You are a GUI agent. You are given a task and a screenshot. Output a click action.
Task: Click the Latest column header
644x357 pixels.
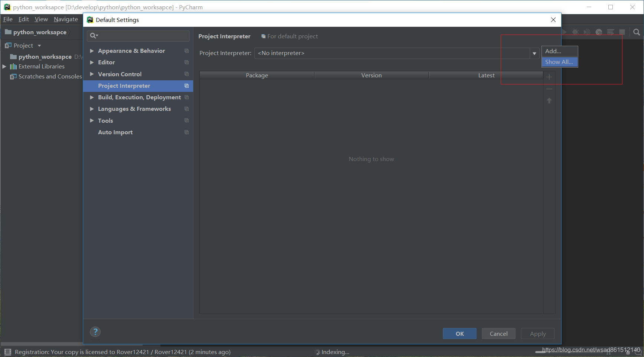pos(486,75)
